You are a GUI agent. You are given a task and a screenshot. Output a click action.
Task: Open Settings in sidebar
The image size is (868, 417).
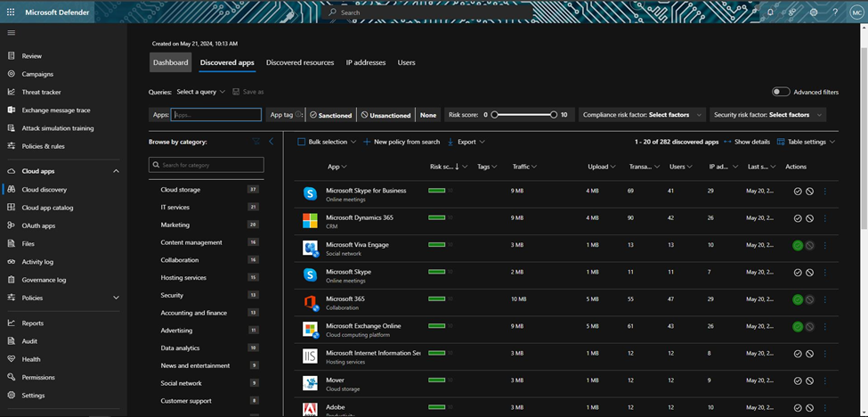point(33,396)
